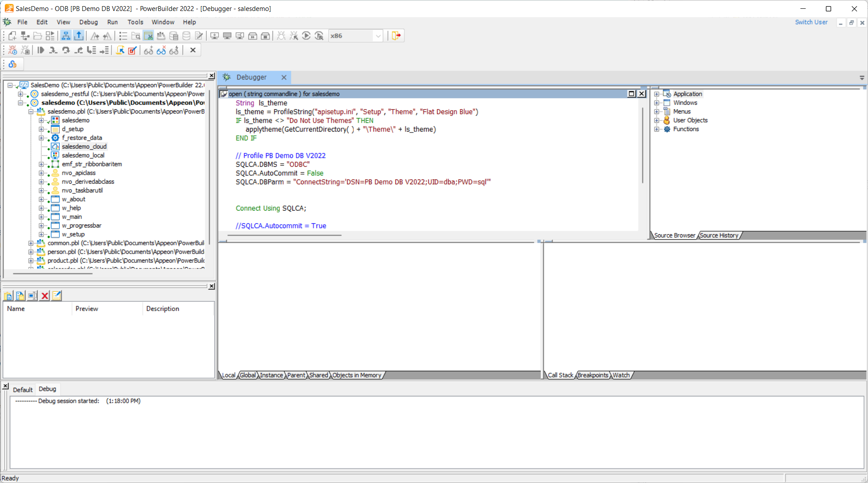Click the red delete clip icon
This screenshot has width=868, height=483.
[x=44, y=296]
